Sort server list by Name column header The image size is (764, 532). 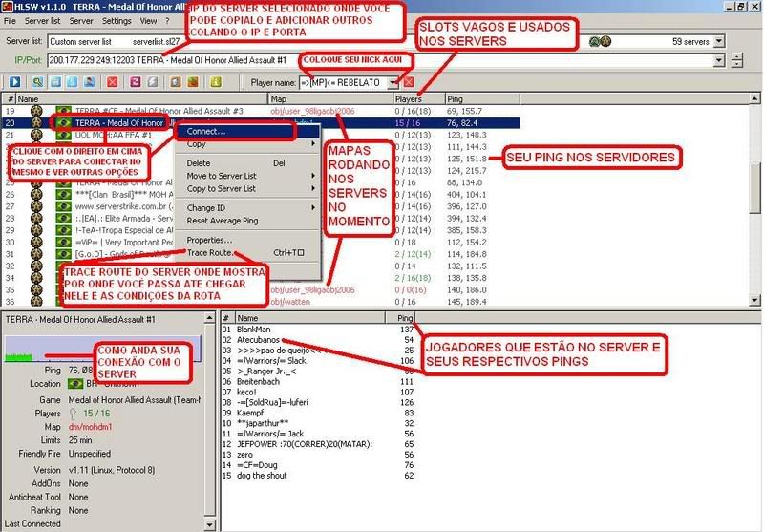pyautogui.click(x=141, y=99)
